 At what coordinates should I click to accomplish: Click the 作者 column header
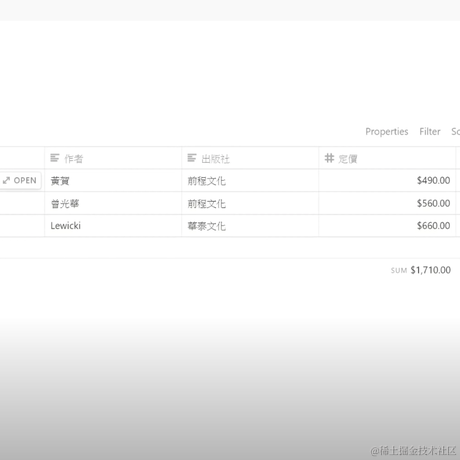click(113, 158)
